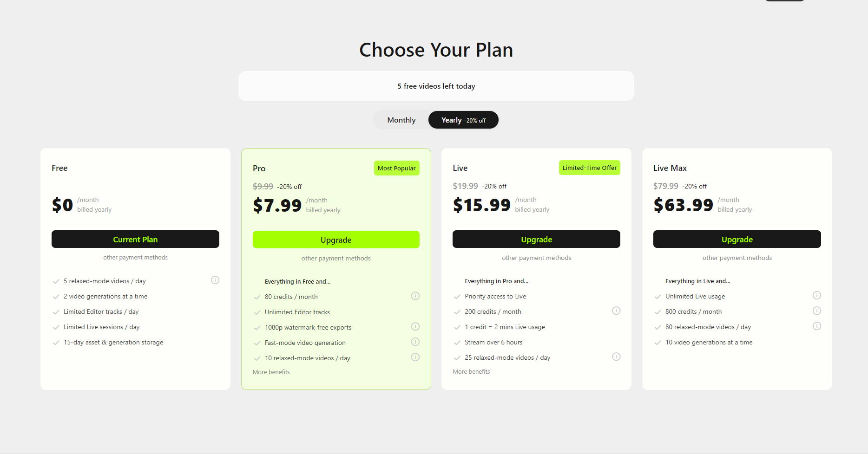Click info icon next to 10 relaxed-mode videos
Screen dimensions: 868x454
pos(415,357)
